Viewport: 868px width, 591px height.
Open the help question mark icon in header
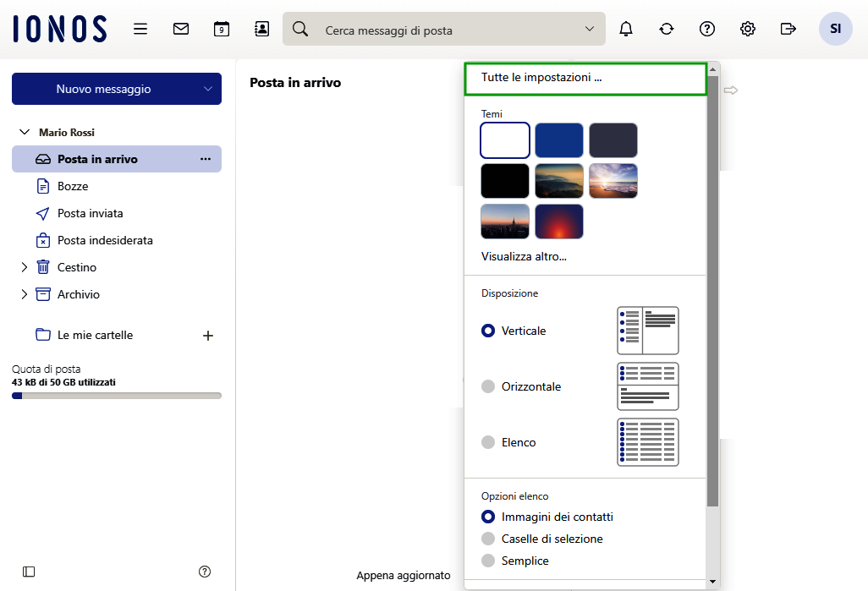click(x=707, y=29)
